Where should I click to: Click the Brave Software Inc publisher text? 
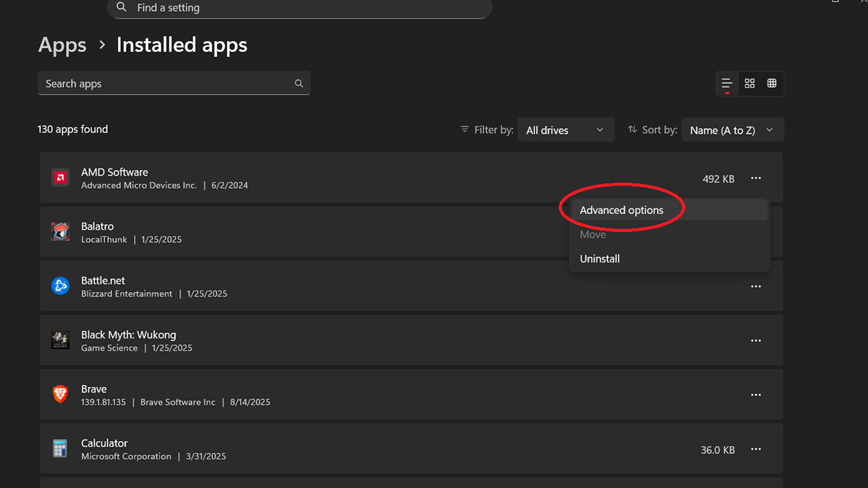[x=178, y=403]
